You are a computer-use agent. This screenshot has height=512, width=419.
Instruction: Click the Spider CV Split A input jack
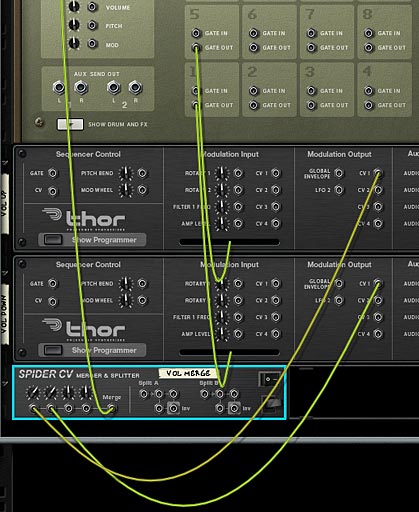(x=144, y=394)
